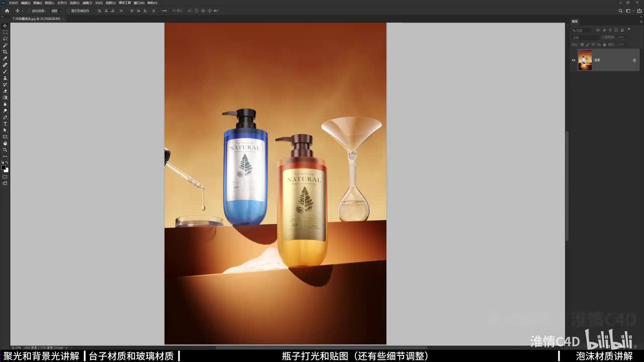Select the Magic Wand tool
Screen dimensions: 644x362
(x=5, y=45)
